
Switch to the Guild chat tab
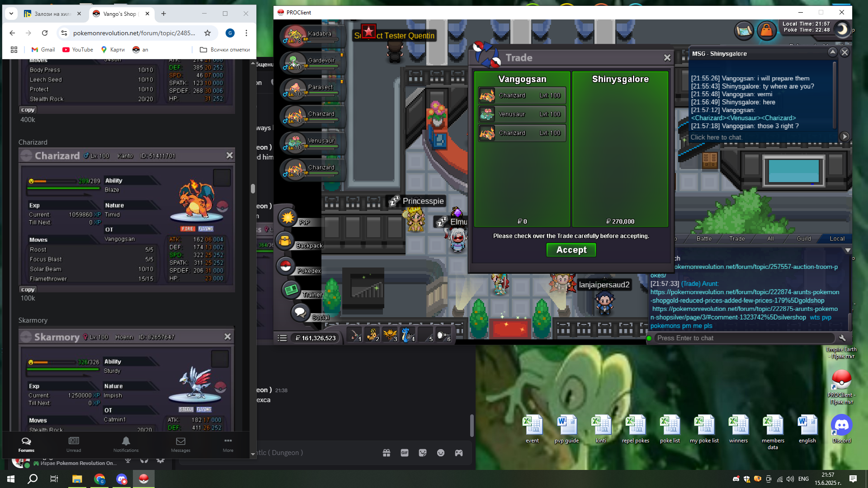804,239
